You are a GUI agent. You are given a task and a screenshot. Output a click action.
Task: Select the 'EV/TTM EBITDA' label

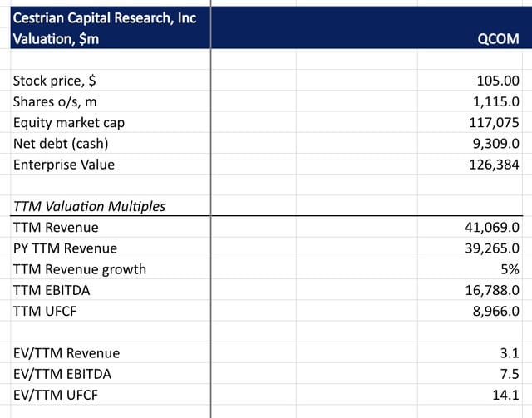point(62,374)
